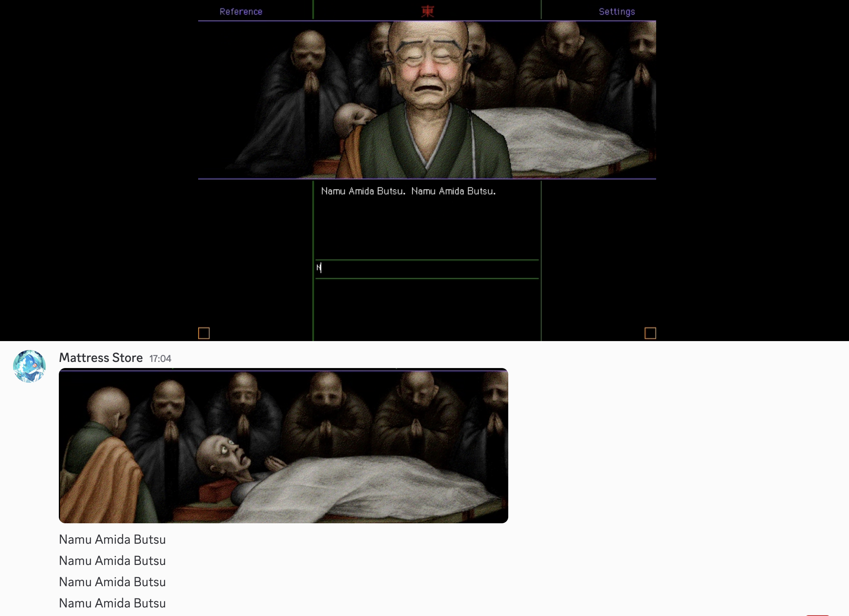Viewport: 849px width, 616px height.
Task: Open Mattress Store's profile avatar
Action: pyautogui.click(x=29, y=366)
